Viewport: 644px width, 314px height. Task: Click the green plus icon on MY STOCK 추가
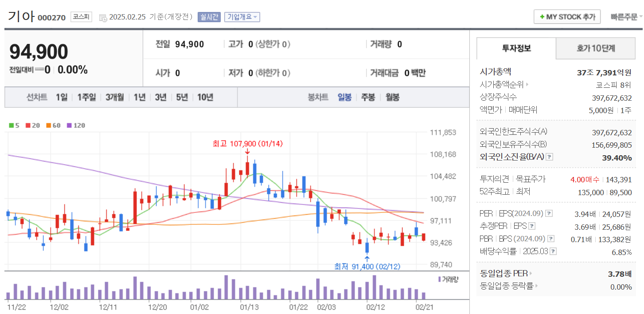tap(542, 16)
